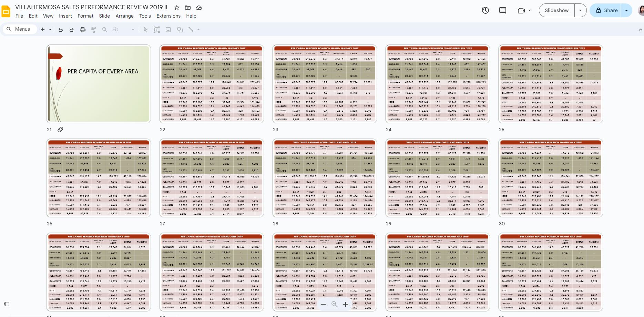
Task: Open the Tools menu
Action: pos(145,16)
